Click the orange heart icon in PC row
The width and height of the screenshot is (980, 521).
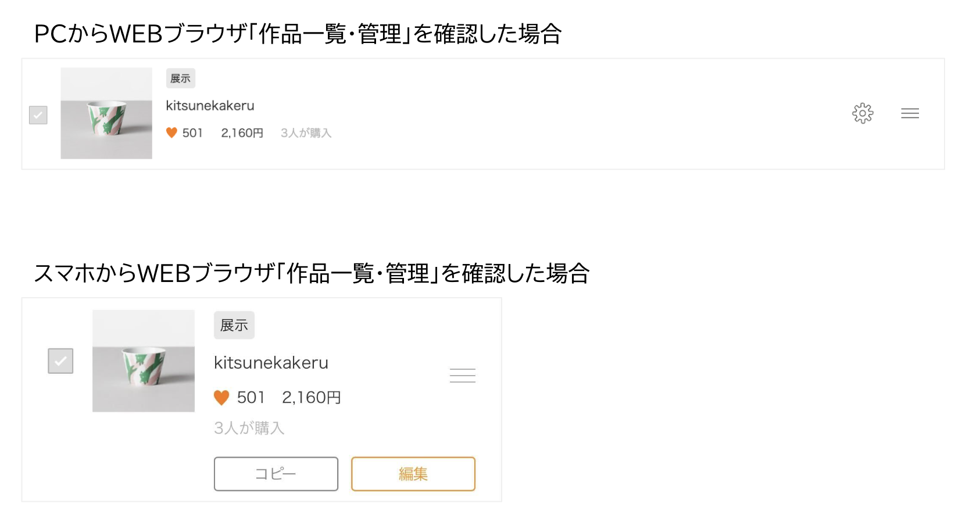[171, 133]
